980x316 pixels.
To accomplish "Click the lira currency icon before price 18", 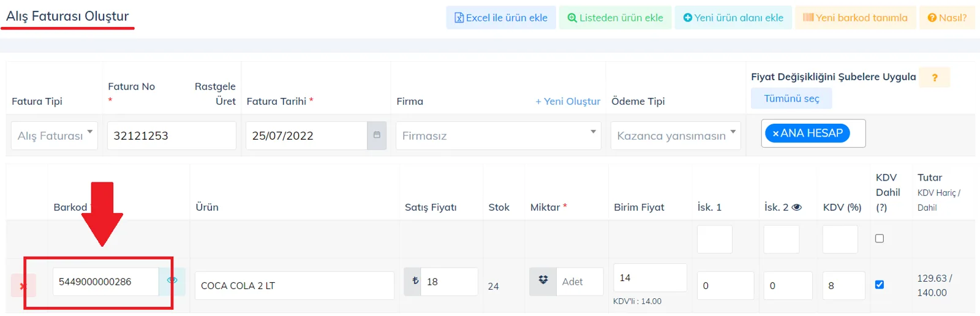I will click(x=415, y=281).
